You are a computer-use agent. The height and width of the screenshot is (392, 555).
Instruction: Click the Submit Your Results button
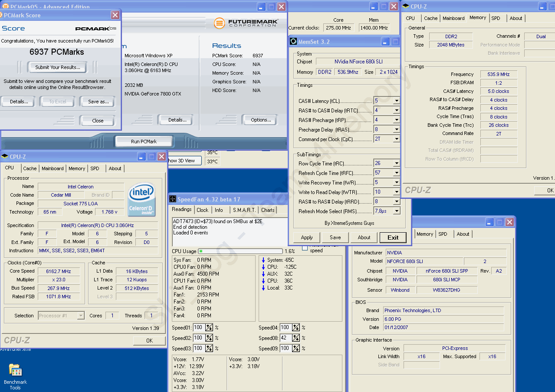[57, 67]
